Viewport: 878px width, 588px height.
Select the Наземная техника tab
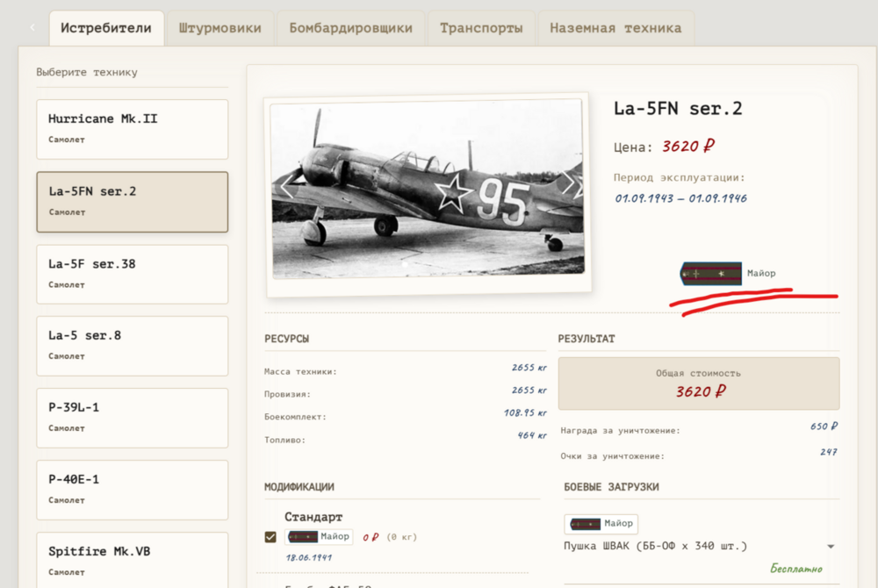pos(615,28)
